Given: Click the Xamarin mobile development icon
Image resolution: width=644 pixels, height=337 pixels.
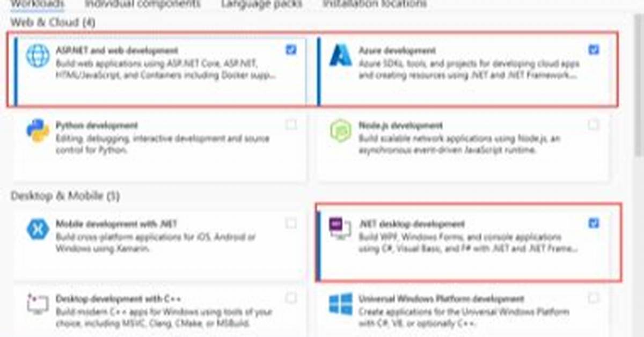Looking at the screenshot, I should click(x=38, y=229).
